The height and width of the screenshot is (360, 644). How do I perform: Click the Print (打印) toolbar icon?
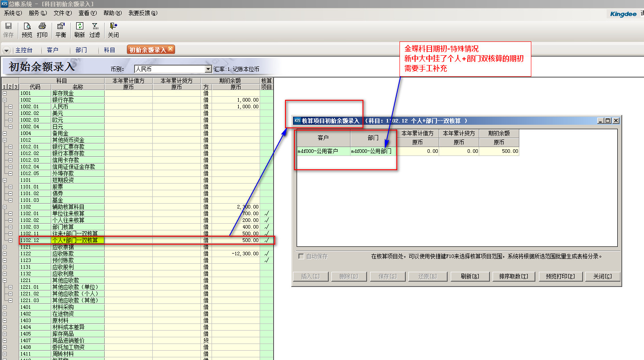(x=42, y=30)
